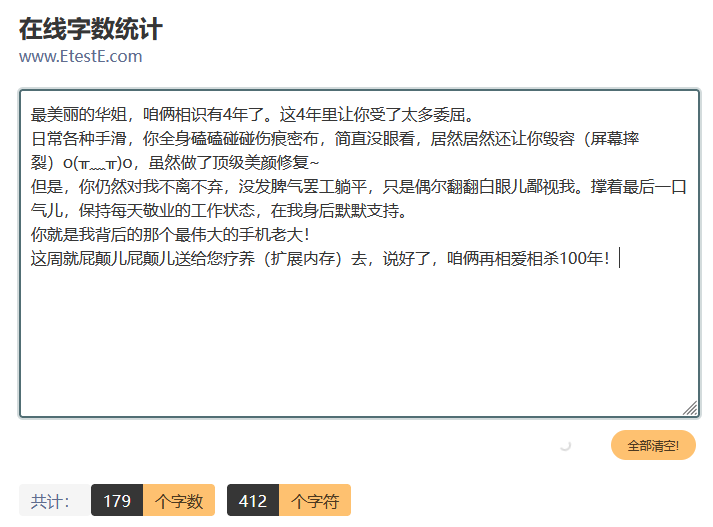Viewport: 713px width, 527px height.
Task: Click the 个字符 label
Action: [x=315, y=500]
